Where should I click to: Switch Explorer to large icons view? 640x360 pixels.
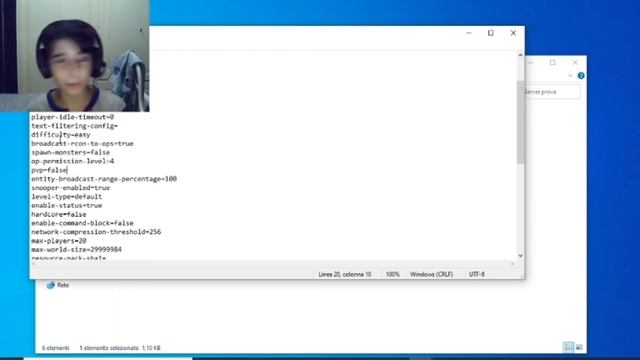pyautogui.click(x=579, y=347)
